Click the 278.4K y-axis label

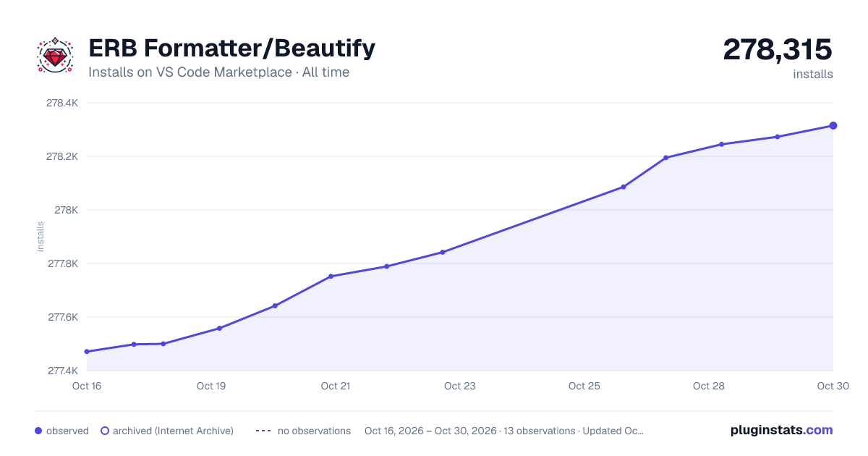point(62,103)
